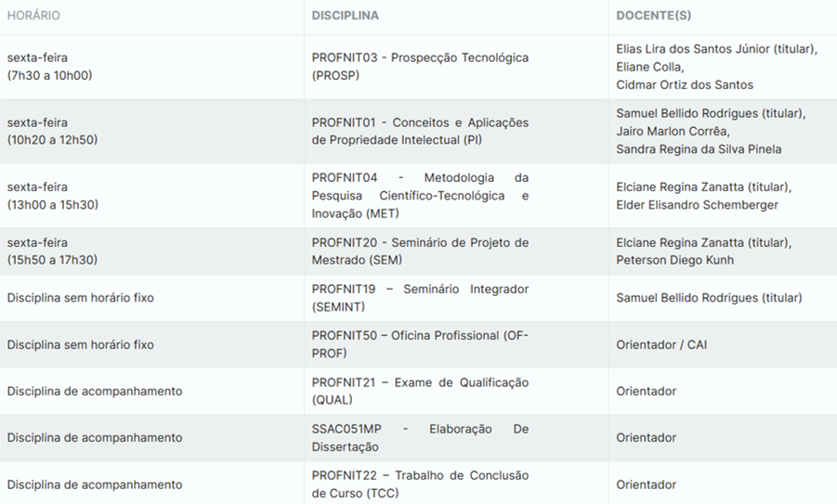This screenshot has width=837, height=504.
Task: Click Sandra Regina da Silva Pinela name
Action: tap(699, 149)
